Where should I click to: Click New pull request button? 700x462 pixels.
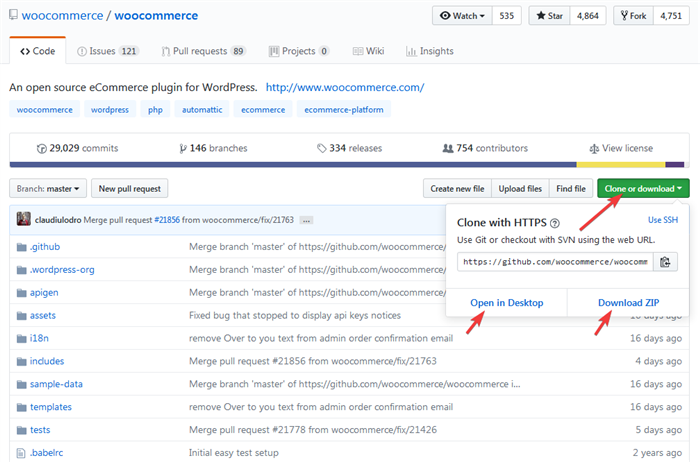tap(130, 189)
